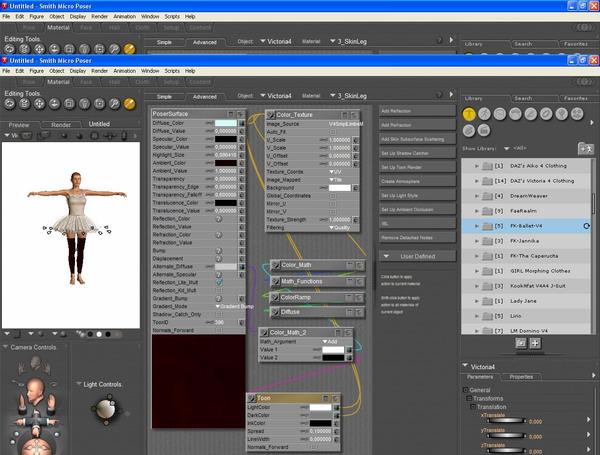Screen dimensions: 600x455
Task: Toggle the Mirror_U checkbox
Action: [333, 204]
